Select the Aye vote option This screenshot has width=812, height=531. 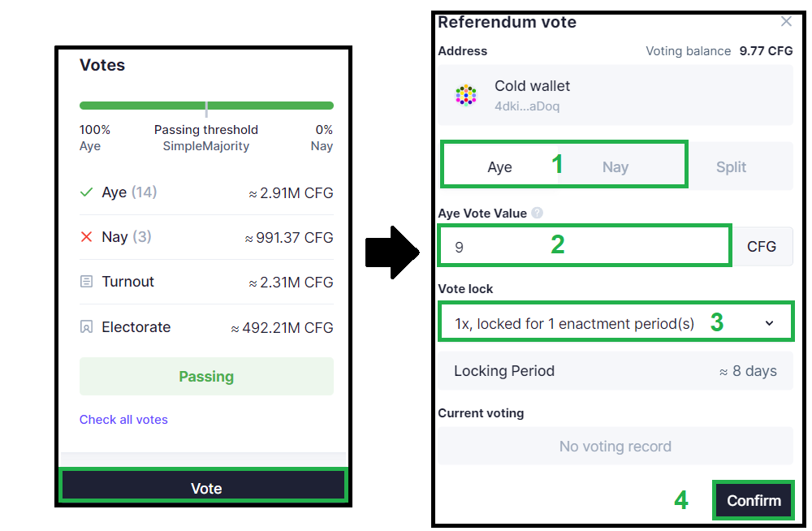[500, 166]
